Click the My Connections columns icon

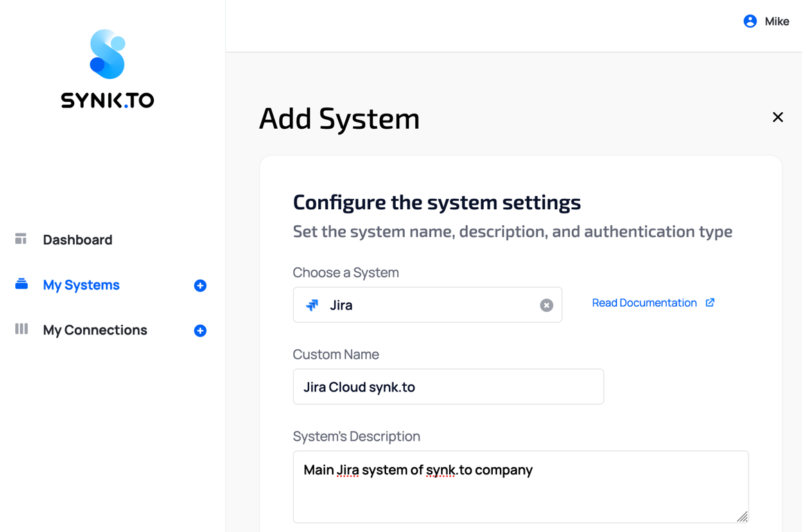point(21,328)
